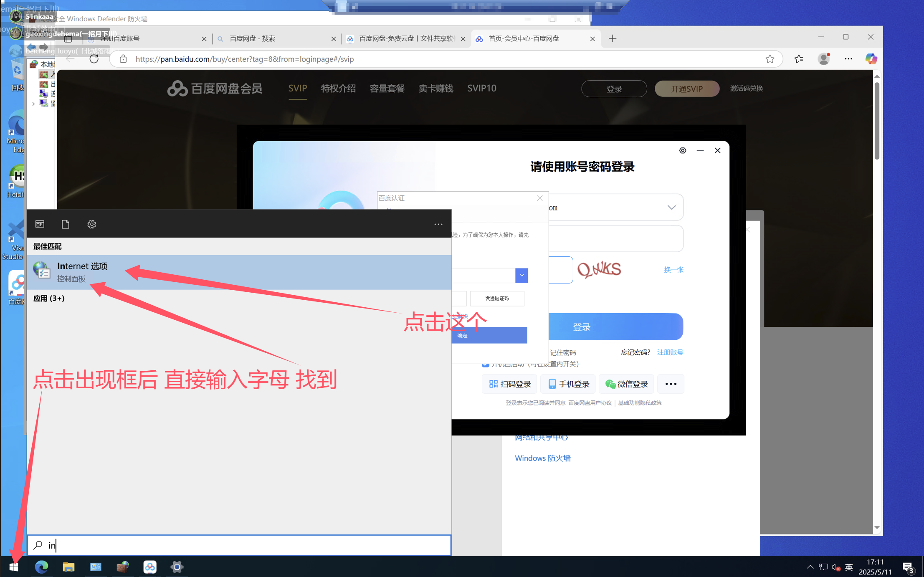This screenshot has width=924, height=577.
Task: Open the 卖卡赚钱 navigation item
Action: (436, 88)
